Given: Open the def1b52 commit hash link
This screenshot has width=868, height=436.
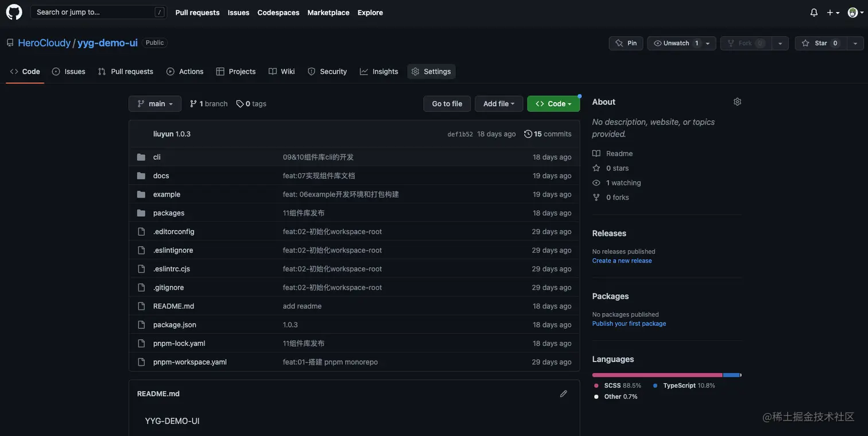Looking at the screenshot, I should point(460,134).
